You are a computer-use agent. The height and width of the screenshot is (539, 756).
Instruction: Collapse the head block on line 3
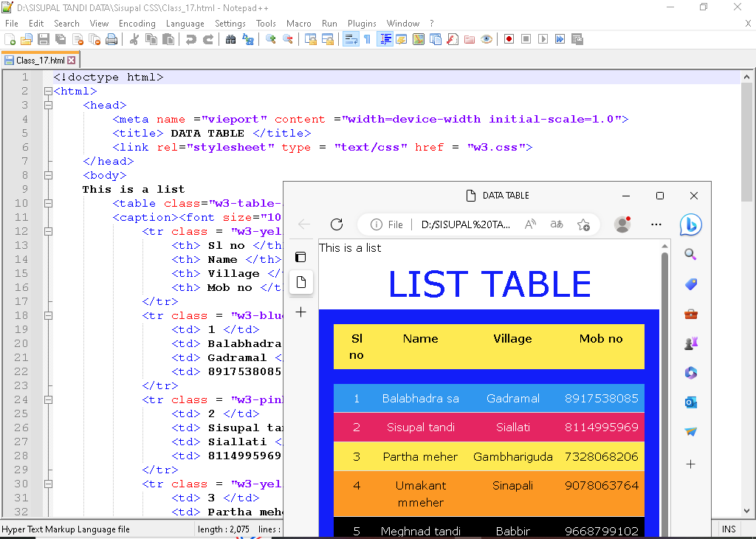49,106
